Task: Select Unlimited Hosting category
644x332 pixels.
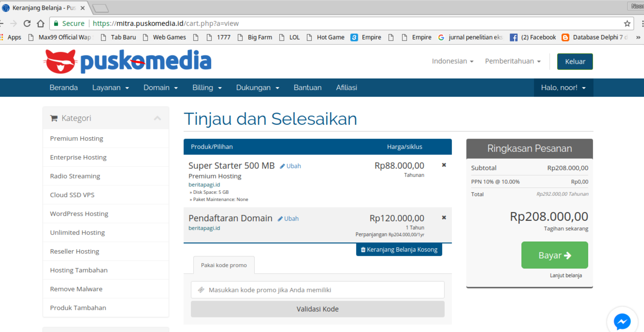Action: 106,232
